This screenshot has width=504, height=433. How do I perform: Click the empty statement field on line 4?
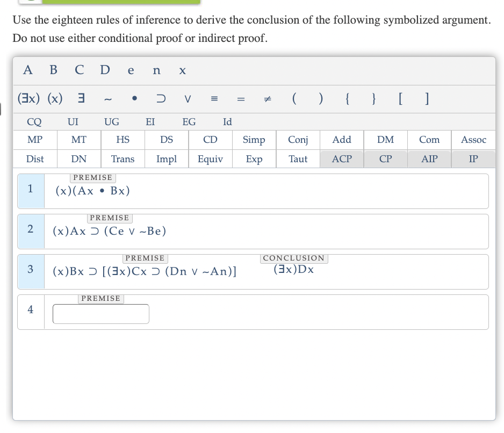[x=100, y=314]
